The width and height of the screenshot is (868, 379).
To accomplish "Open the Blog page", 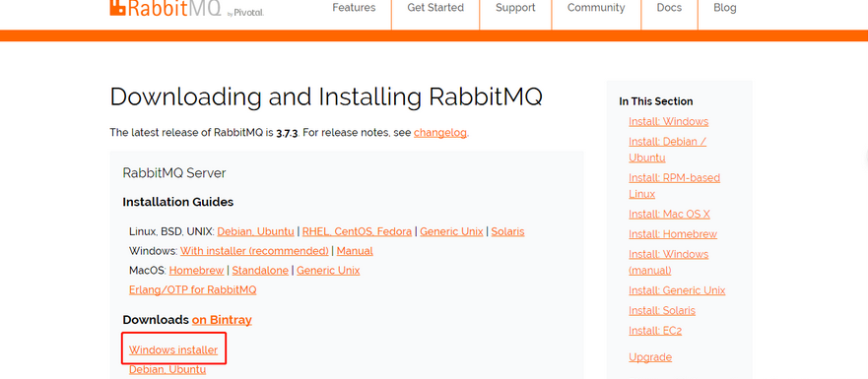I will (725, 8).
